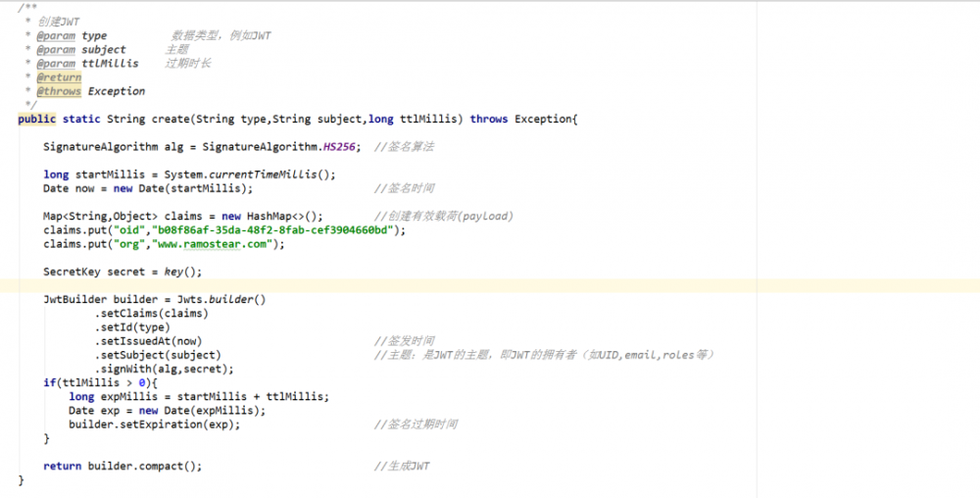The width and height of the screenshot is (980, 498).
Task: Click the '@return' Javadoc tag
Action: (x=59, y=77)
